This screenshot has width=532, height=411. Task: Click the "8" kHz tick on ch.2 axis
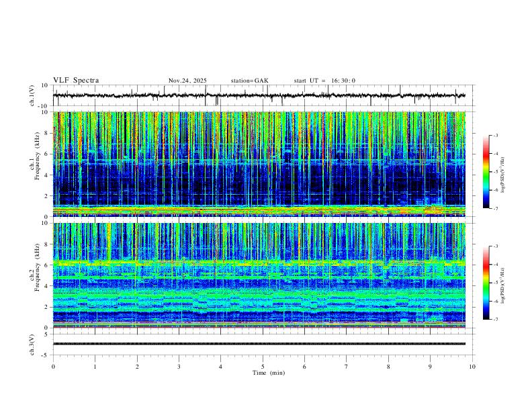coord(47,244)
